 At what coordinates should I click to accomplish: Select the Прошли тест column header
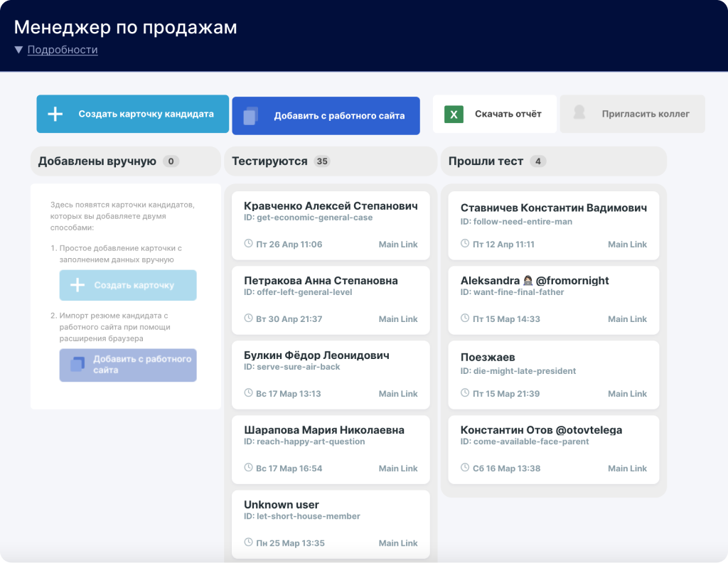[x=486, y=161]
